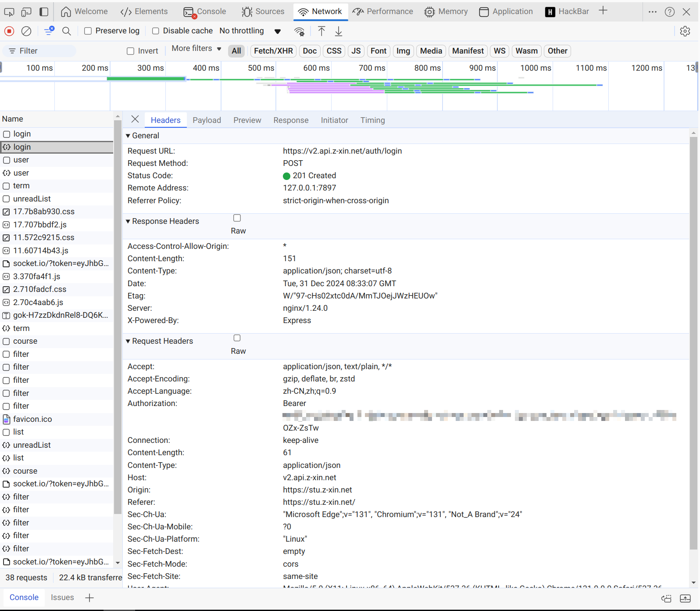Filter by Fetch/XHR type
The height and width of the screenshot is (611, 700).
[x=273, y=51]
